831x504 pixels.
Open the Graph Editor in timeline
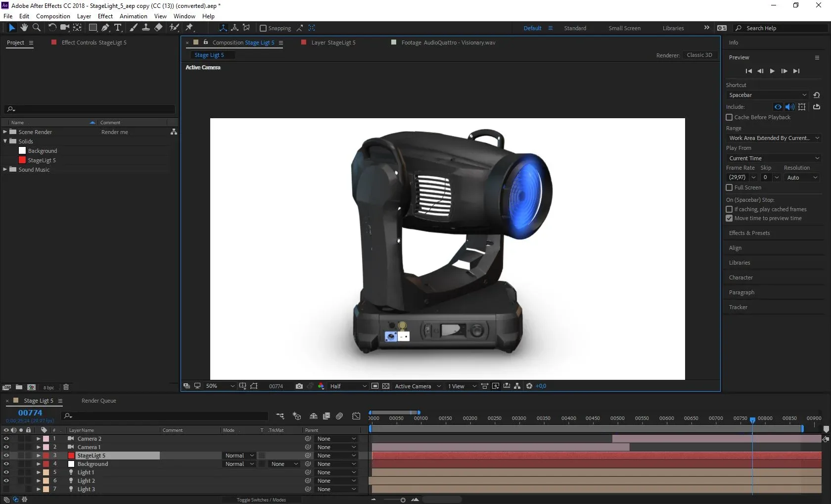pos(356,416)
